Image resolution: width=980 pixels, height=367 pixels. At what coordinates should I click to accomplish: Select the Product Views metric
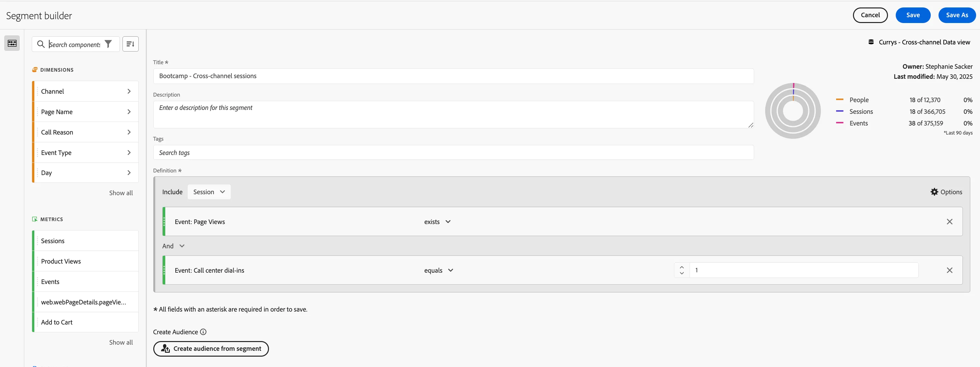86,261
